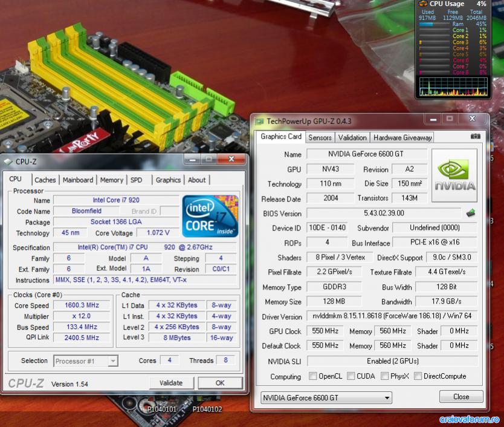The image size is (504, 427).
Task: Switch to the Sensors tab in GPU-Z
Action: (320, 138)
